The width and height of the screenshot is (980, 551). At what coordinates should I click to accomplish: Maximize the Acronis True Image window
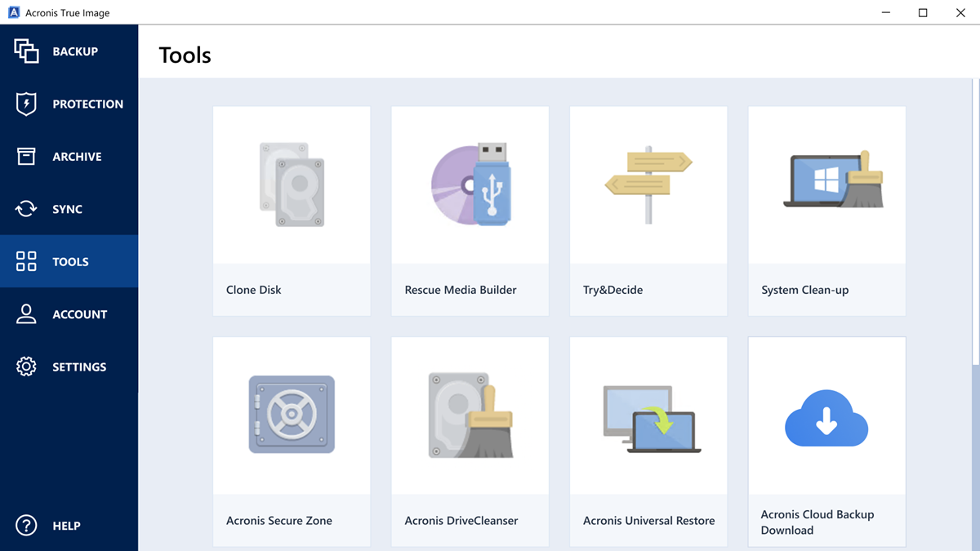click(923, 12)
